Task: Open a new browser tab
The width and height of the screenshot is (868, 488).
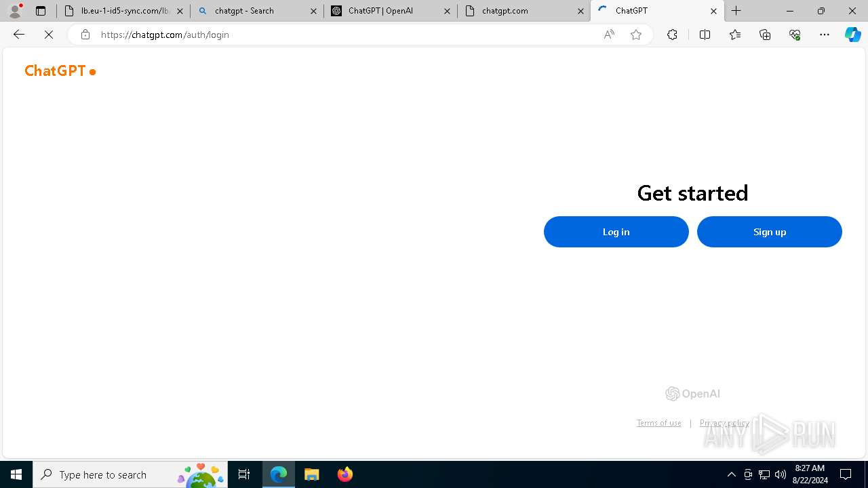Action: pyautogui.click(x=736, y=11)
